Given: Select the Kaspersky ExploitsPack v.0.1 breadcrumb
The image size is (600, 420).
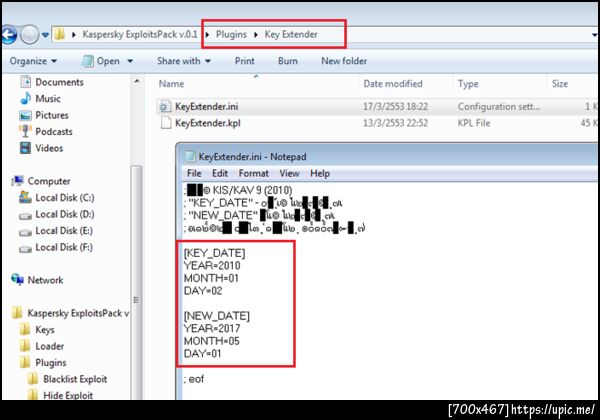Looking at the screenshot, I should tap(140, 34).
